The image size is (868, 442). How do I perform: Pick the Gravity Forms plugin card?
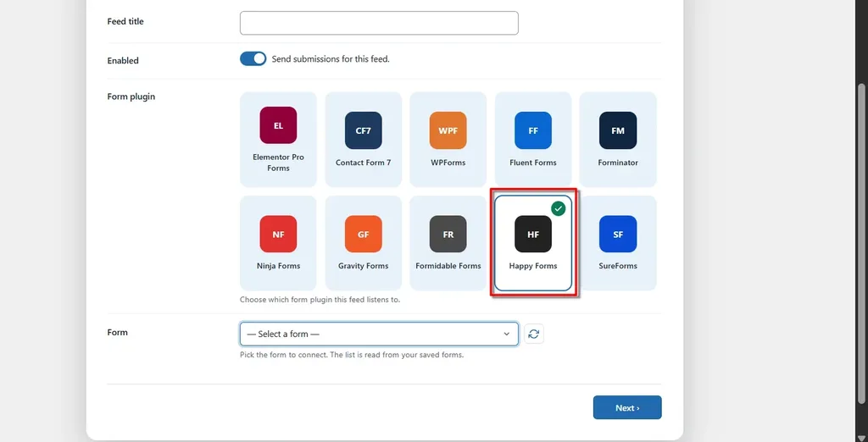(363, 243)
